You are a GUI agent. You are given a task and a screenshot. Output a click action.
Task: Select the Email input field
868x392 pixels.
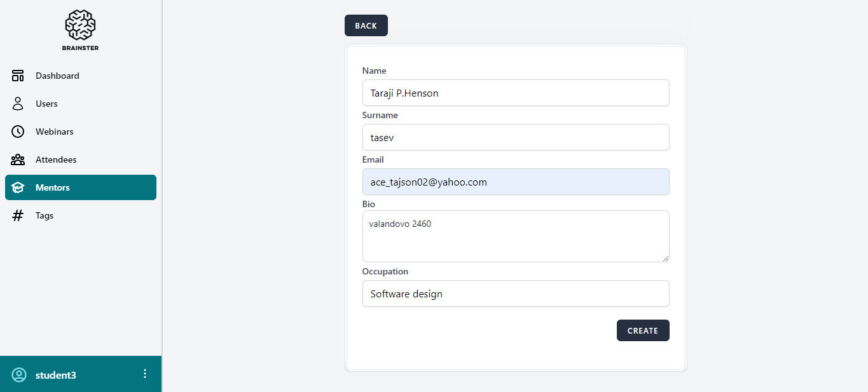point(515,182)
